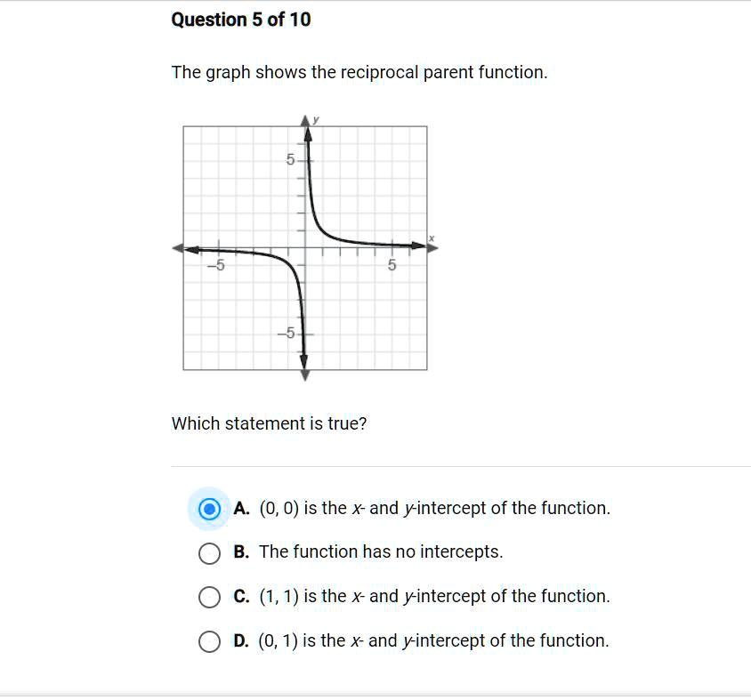Click the downward arrow on the graph's y-axis
The width and height of the screenshot is (751, 700).
[x=304, y=374]
